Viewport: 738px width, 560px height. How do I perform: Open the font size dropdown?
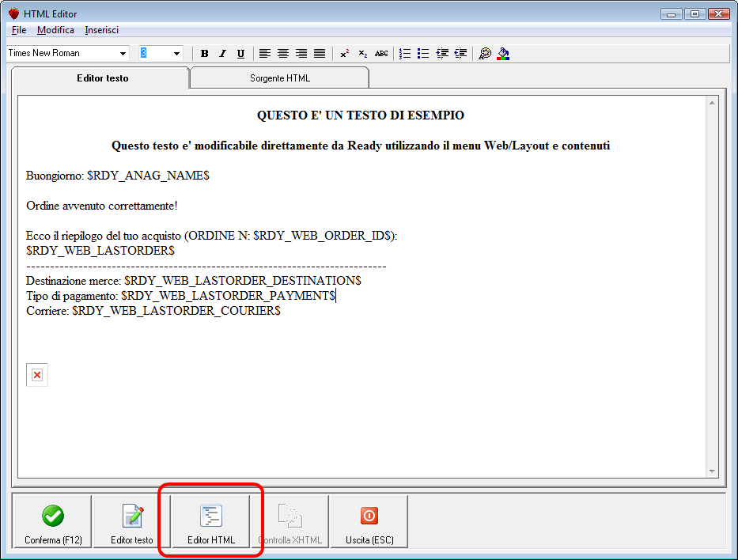tap(176, 53)
